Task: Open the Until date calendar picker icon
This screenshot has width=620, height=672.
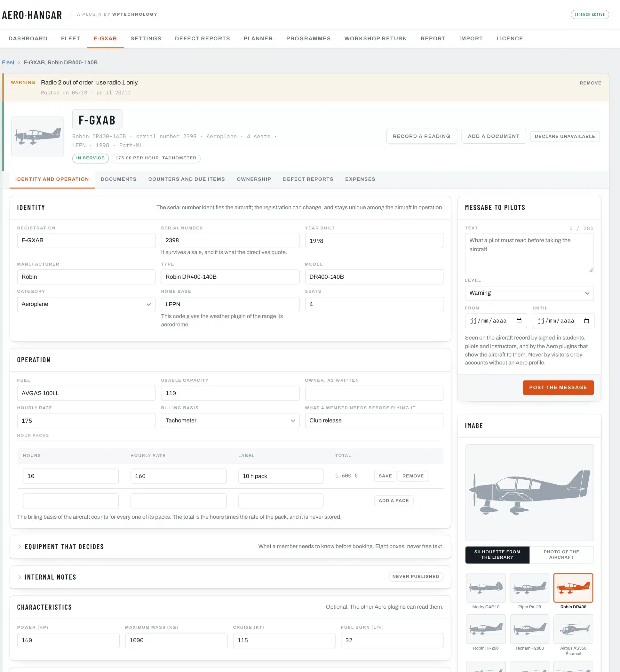Action: (x=586, y=321)
